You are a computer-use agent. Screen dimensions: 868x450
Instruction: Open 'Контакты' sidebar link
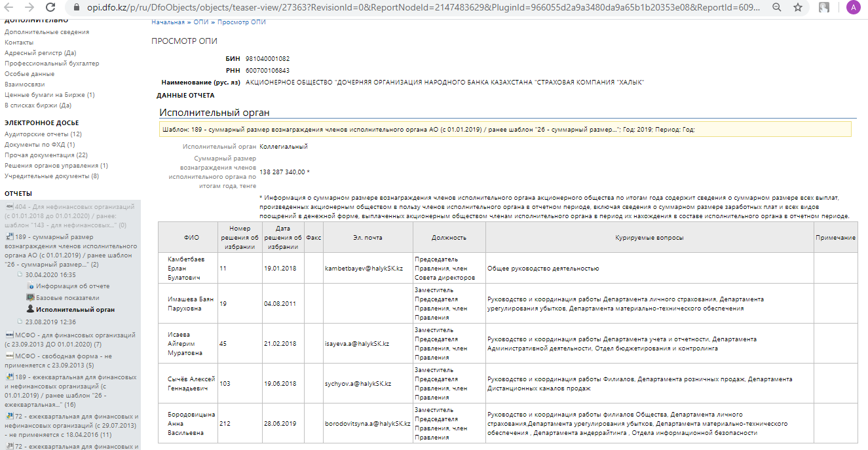click(19, 43)
